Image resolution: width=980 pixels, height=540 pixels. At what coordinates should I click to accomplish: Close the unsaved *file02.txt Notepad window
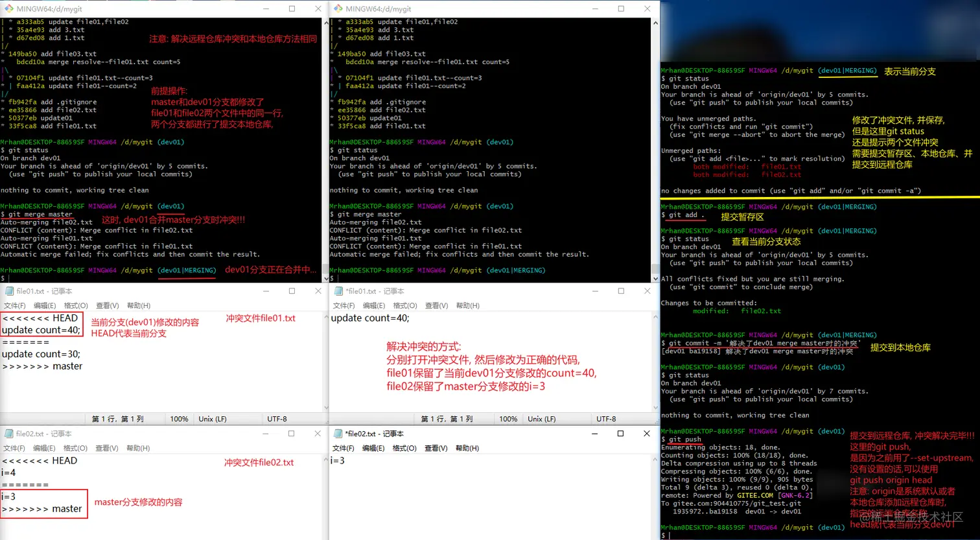click(x=647, y=434)
